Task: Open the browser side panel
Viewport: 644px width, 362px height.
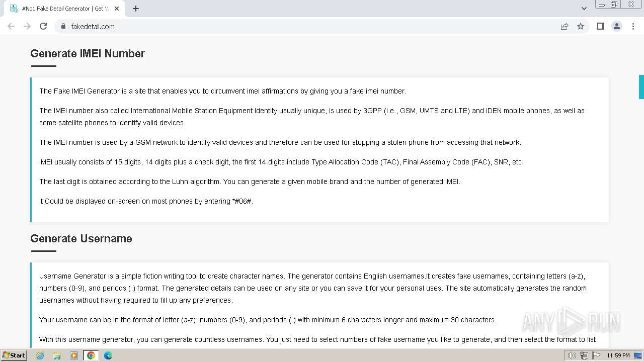Action: point(600,26)
